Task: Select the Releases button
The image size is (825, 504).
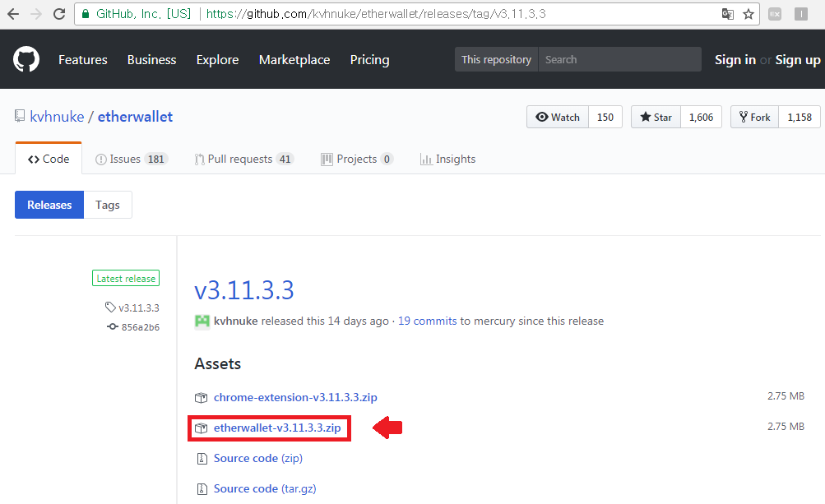Action: point(49,205)
